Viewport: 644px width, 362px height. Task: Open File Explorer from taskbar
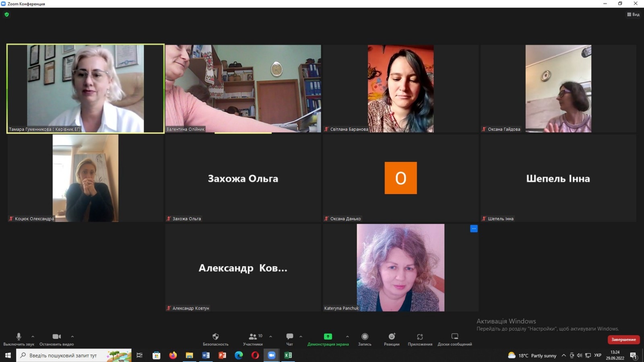click(x=189, y=355)
